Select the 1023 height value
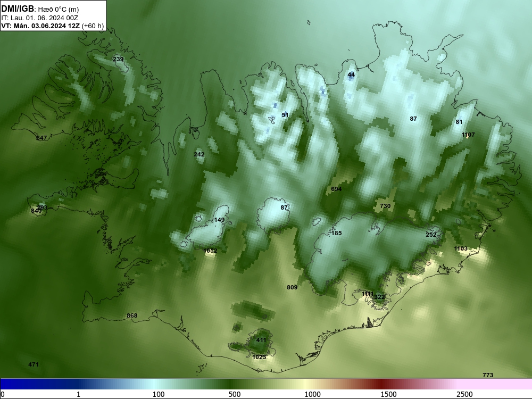The width and height of the screenshot is (532, 399). [259, 357]
